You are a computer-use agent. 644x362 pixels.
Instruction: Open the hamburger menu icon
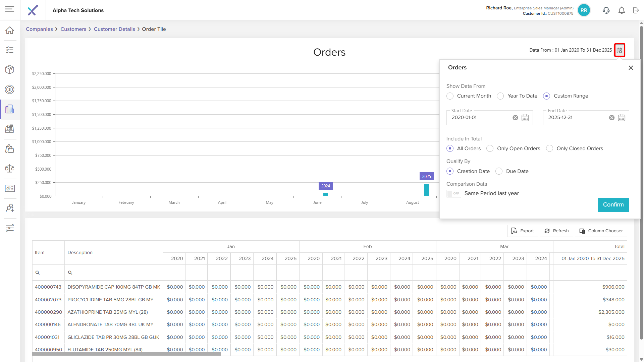[10, 9]
